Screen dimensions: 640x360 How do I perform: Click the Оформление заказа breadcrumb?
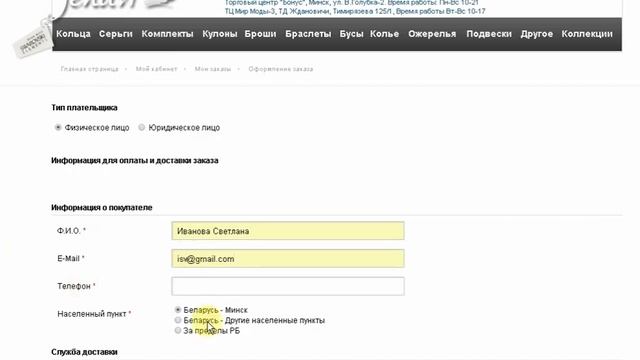pyautogui.click(x=281, y=69)
